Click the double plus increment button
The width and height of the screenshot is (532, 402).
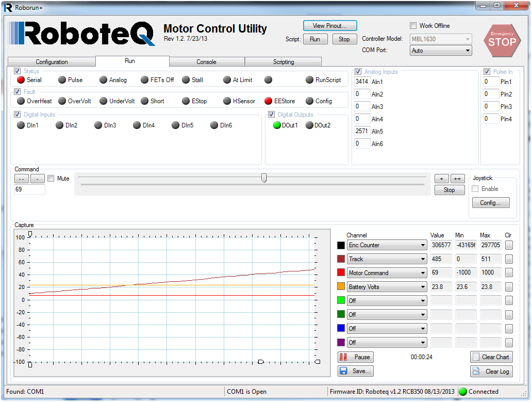[457, 179]
